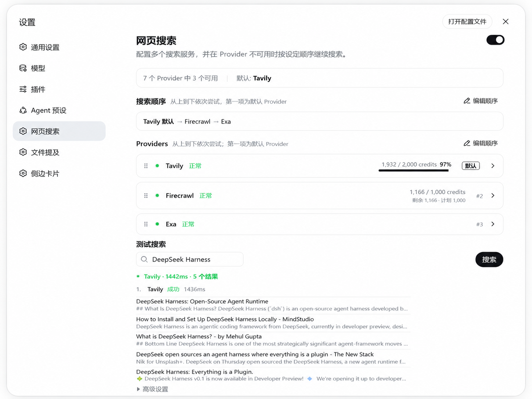Click the green status dot of Exa
The width and height of the screenshot is (532, 399).
point(157,224)
